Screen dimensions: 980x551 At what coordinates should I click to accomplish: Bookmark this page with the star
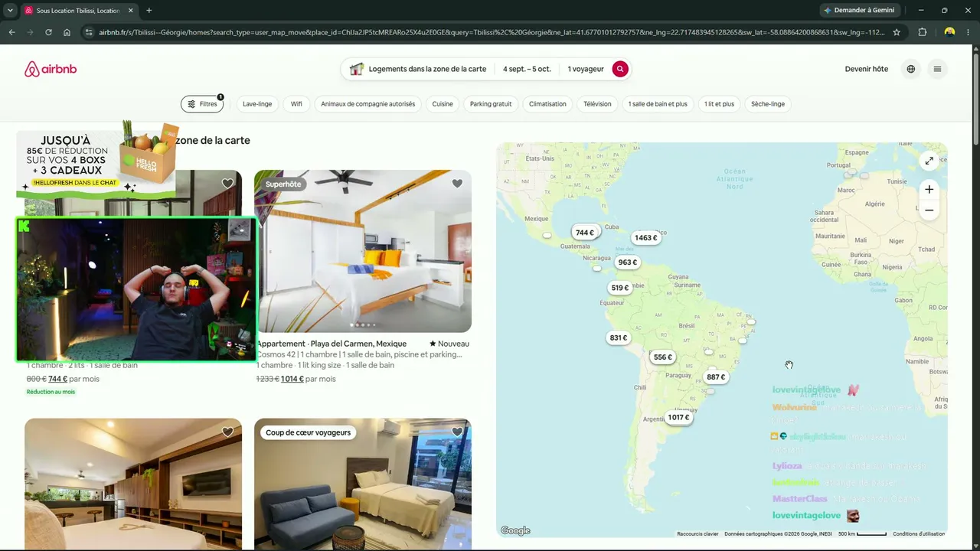[897, 32]
